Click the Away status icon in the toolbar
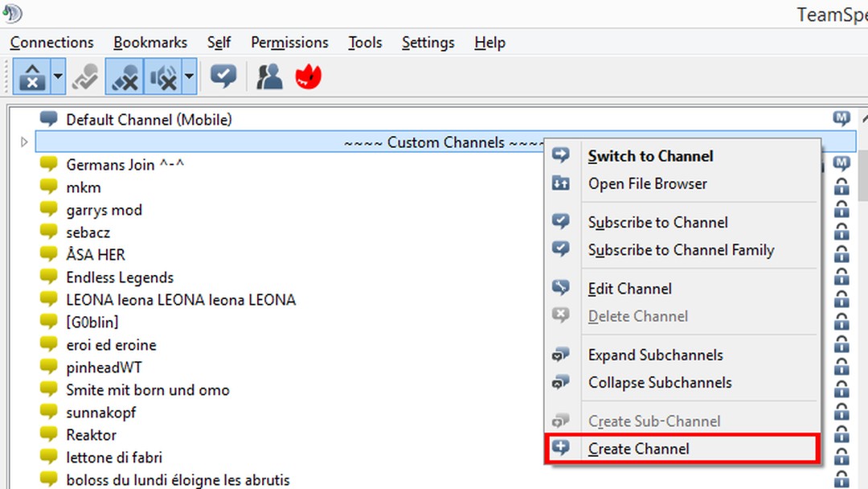868x489 pixels. tap(85, 76)
